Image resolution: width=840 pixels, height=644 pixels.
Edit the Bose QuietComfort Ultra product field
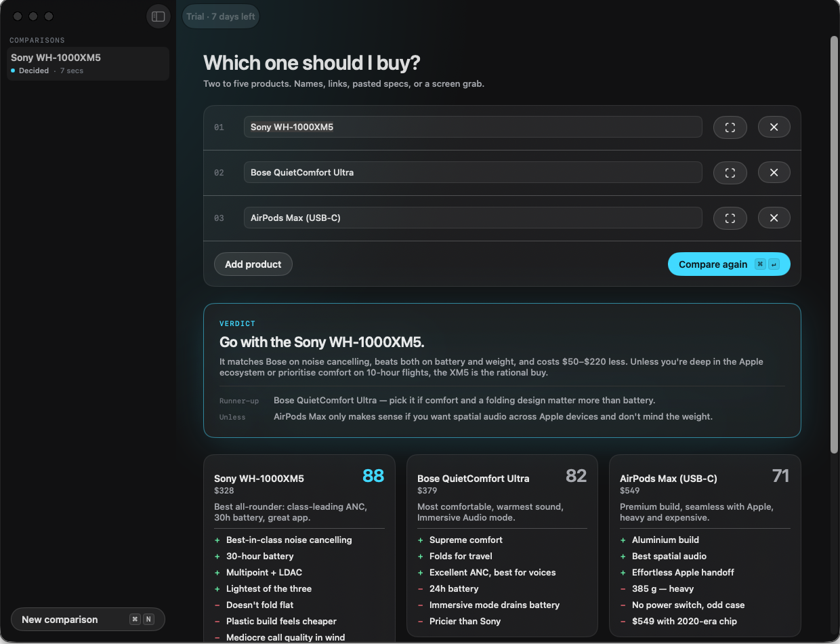click(x=473, y=172)
